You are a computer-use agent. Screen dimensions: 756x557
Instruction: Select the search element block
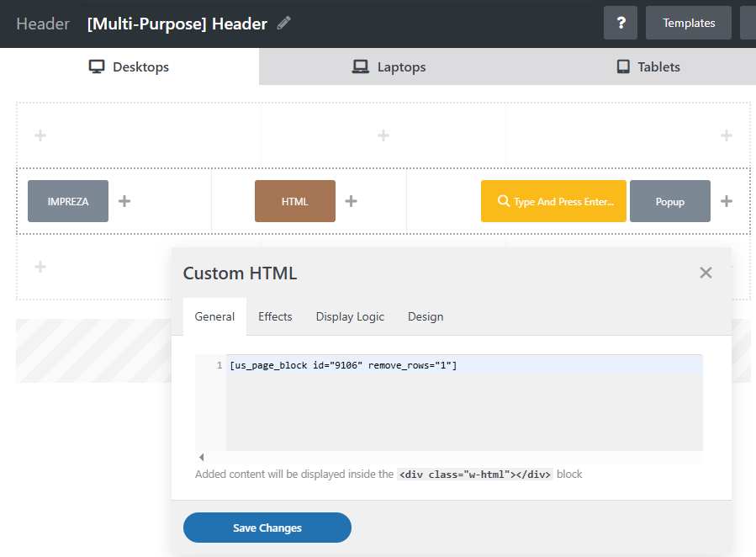coord(553,201)
